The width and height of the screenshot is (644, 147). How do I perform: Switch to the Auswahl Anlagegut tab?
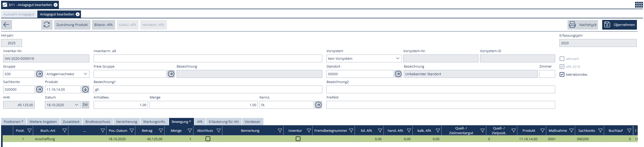coord(19,14)
